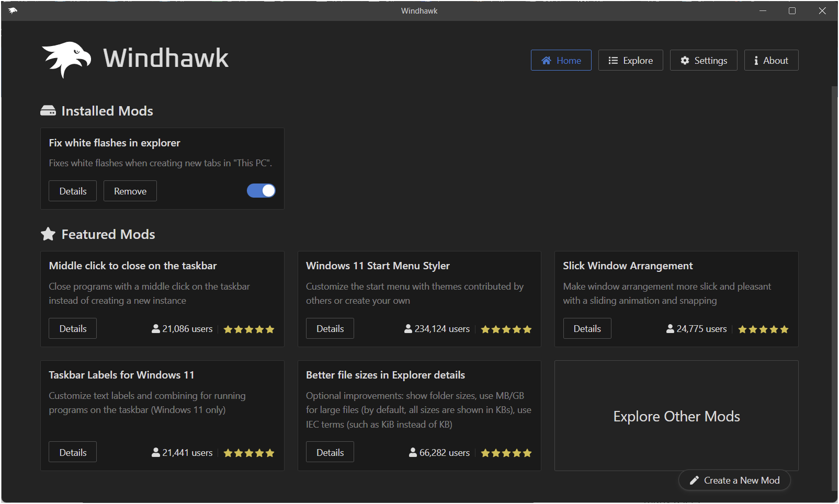839x504 pixels.
Task: Click 'Windows 11 Start Menu Styler' title
Action: pyautogui.click(x=378, y=266)
